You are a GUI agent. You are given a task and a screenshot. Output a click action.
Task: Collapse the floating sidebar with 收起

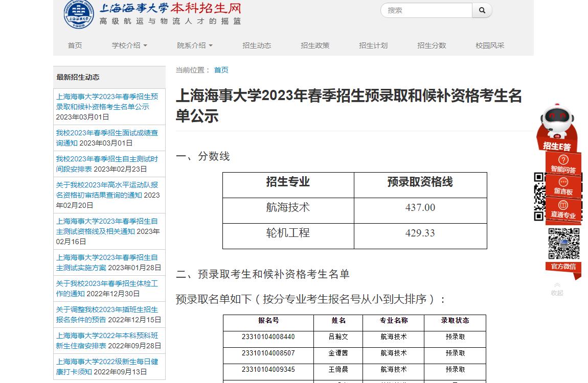pyautogui.click(x=557, y=289)
